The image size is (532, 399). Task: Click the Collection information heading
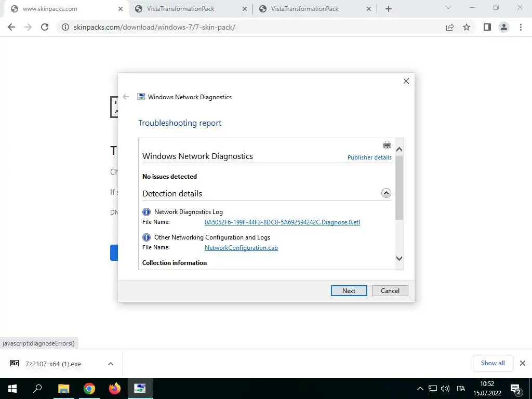pyautogui.click(x=175, y=263)
